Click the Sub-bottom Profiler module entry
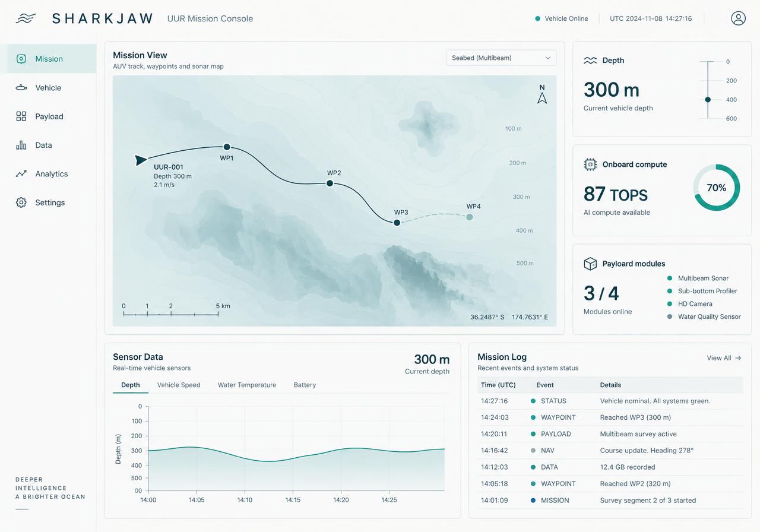 pos(702,291)
